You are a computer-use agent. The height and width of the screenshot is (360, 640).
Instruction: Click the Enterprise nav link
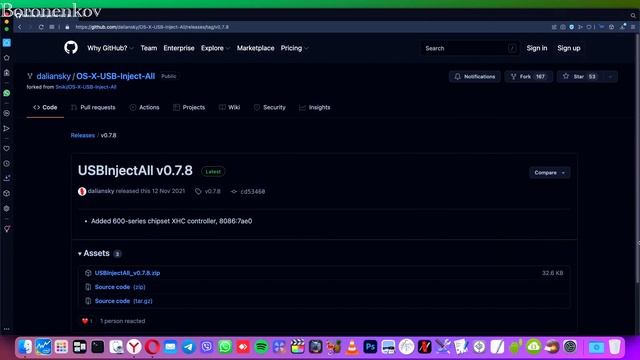pyautogui.click(x=179, y=48)
